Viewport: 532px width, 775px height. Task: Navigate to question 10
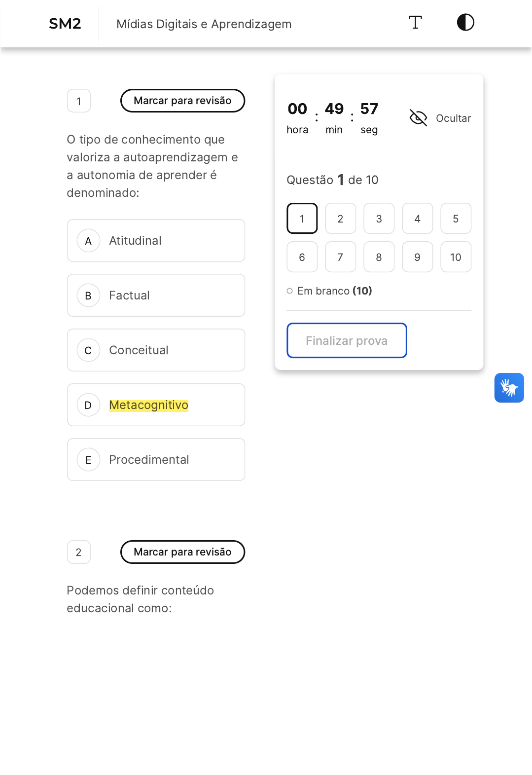(456, 257)
